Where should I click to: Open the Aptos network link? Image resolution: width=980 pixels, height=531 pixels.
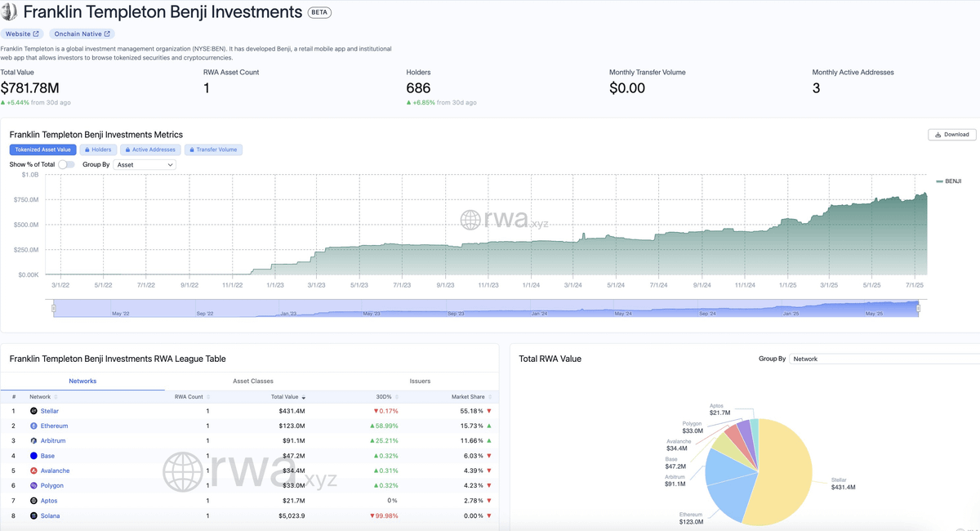point(49,501)
